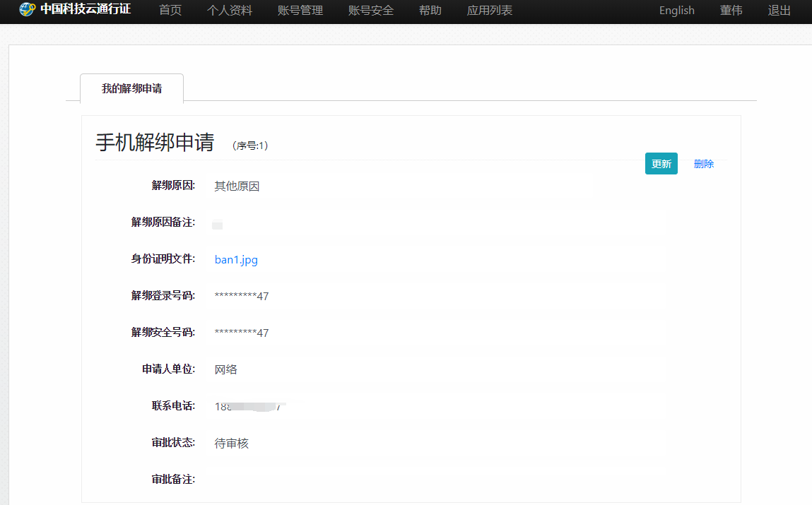The image size is (812, 505).
Task: Log out using the 退出 link
Action: (779, 11)
